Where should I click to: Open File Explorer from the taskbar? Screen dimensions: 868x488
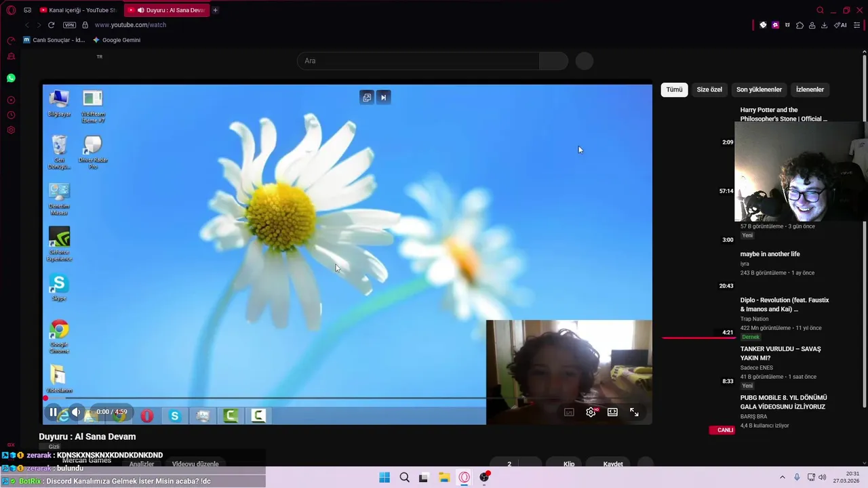click(x=443, y=477)
